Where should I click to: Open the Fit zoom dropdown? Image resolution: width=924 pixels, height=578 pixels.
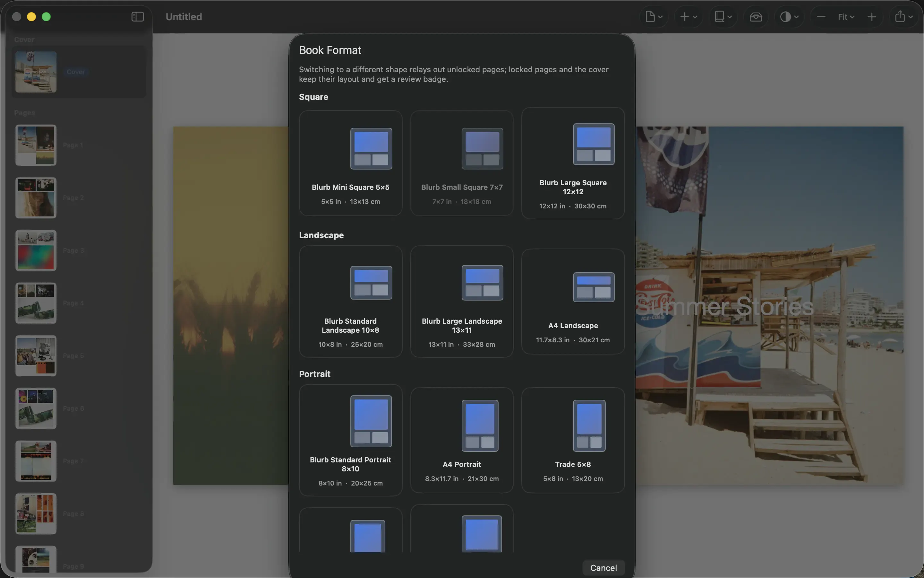[846, 17]
